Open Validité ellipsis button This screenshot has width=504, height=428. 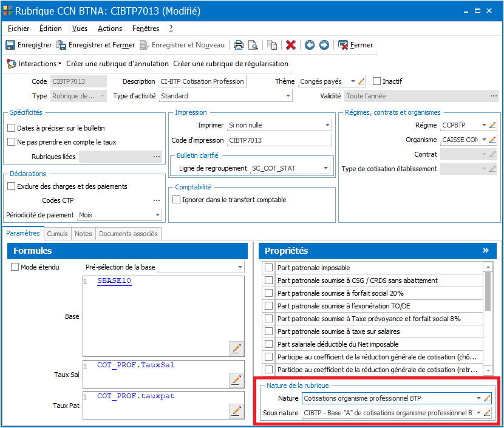tap(494, 96)
